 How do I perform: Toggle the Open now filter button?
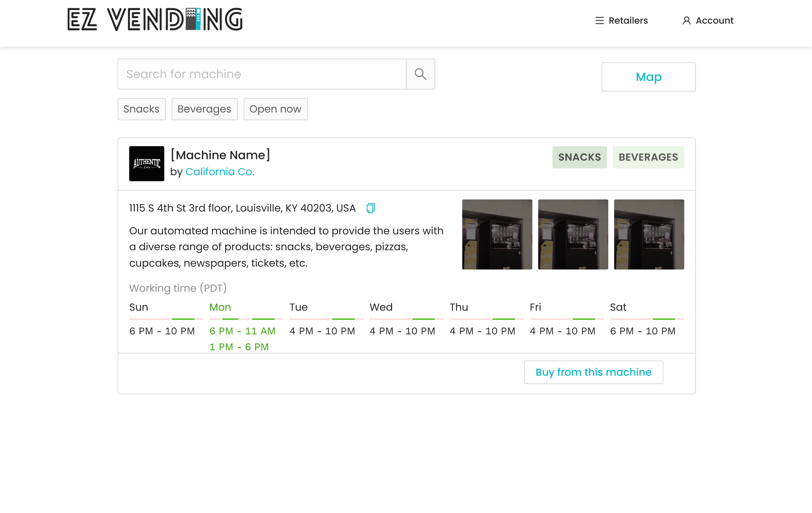click(275, 109)
